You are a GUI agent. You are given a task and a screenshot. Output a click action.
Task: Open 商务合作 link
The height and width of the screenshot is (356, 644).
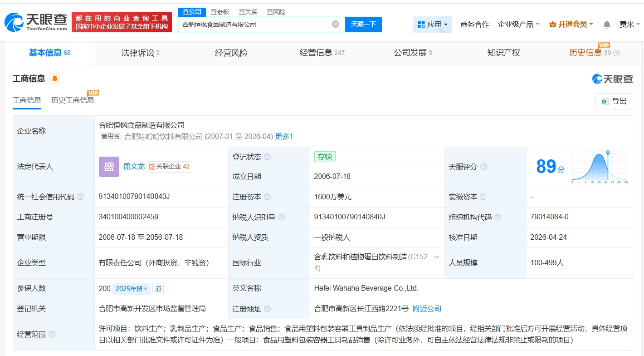tap(474, 25)
